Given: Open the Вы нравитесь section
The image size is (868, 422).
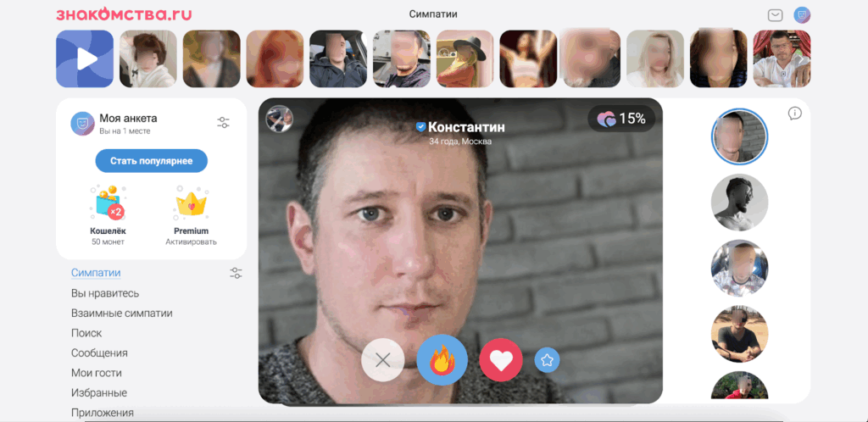Looking at the screenshot, I should click(105, 293).
